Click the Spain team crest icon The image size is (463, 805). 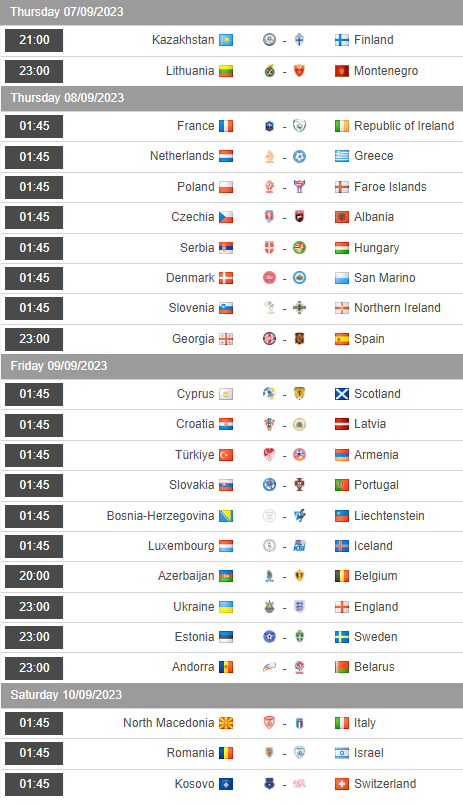[x=299, y=339]
